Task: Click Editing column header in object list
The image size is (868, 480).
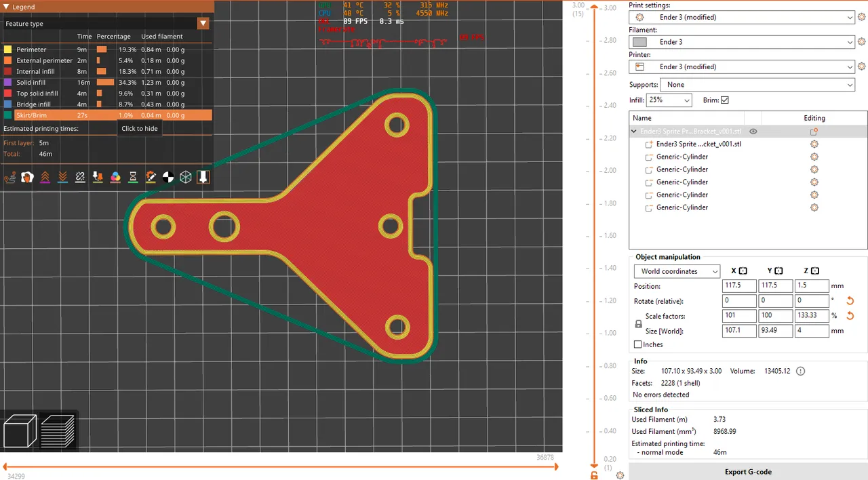Action: coord(814,118)
